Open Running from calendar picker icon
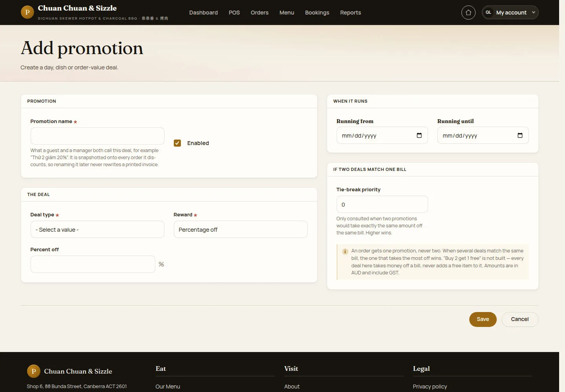Viewport: 565px width, 392px height. coord(419,135)
